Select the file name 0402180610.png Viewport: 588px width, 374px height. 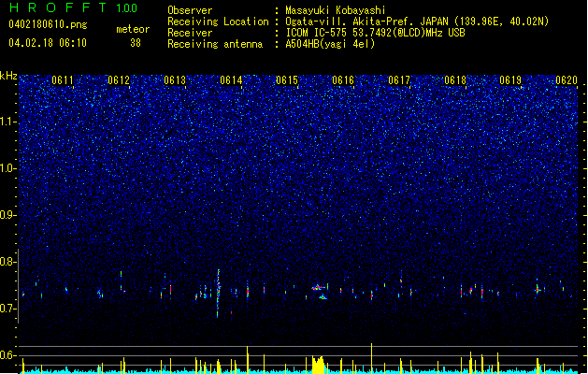48,24
